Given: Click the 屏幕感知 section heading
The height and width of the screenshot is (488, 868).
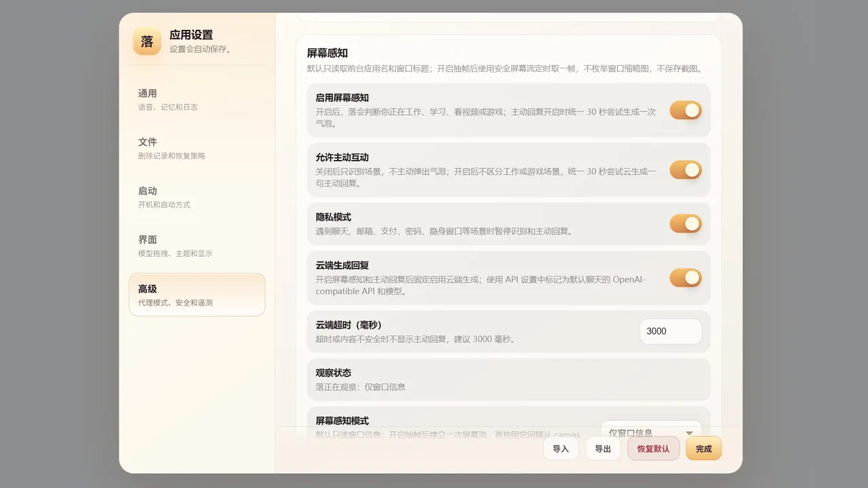Looking at the screenshot, I should click(x=328, y=53).
